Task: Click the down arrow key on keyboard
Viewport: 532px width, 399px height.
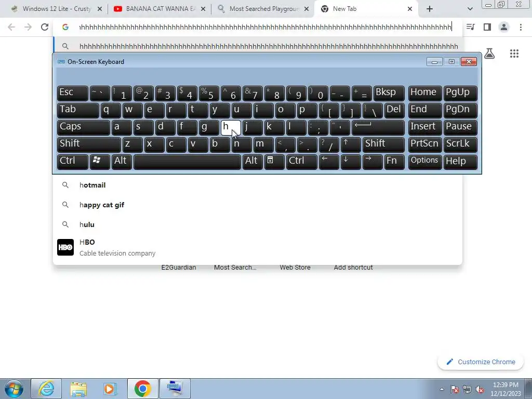Action: click(351, 161)
